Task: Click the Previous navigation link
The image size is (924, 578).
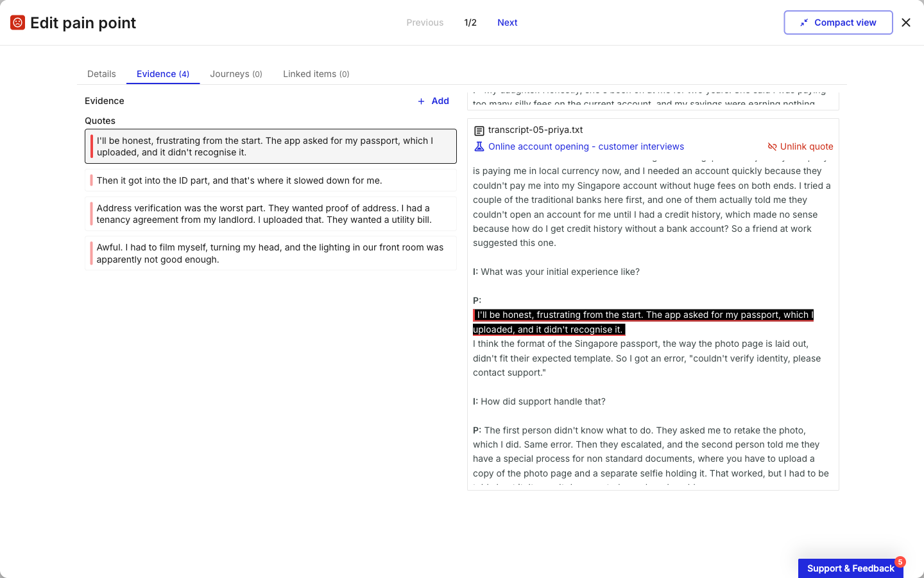Action: pos(425,22)
